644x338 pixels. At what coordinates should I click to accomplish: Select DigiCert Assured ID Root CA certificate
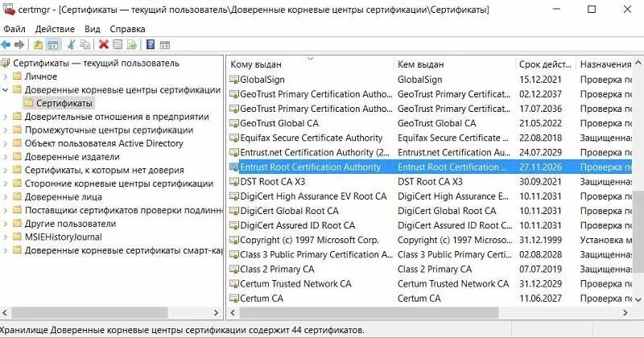point(297,225)
